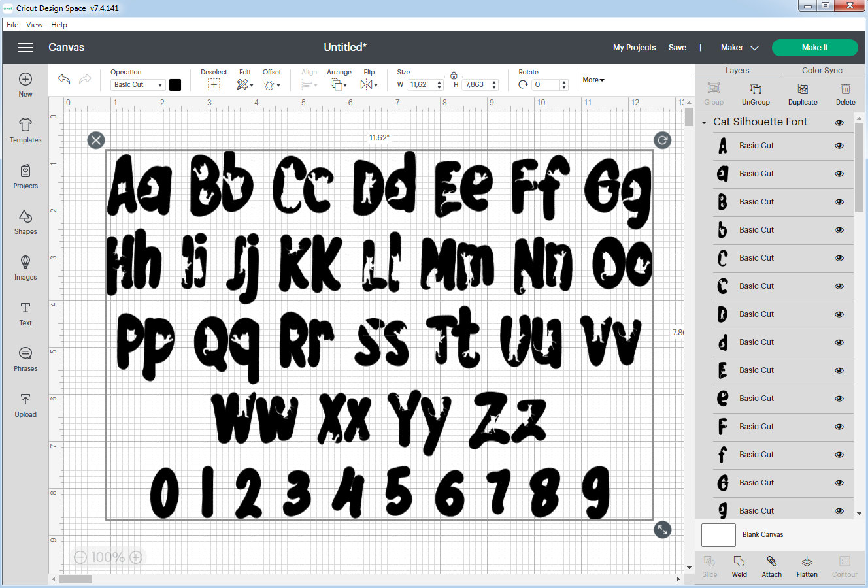The width and height of the screenshot is (868, 588).
Task: Click the black fill color swatch
Action: 173,84
